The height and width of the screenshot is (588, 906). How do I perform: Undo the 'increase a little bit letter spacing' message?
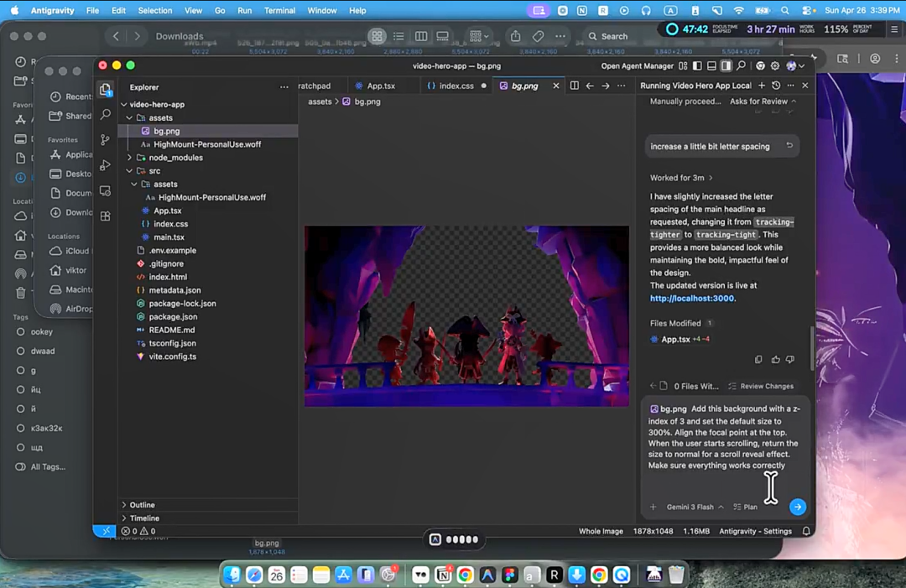click(x=789, y=146)
